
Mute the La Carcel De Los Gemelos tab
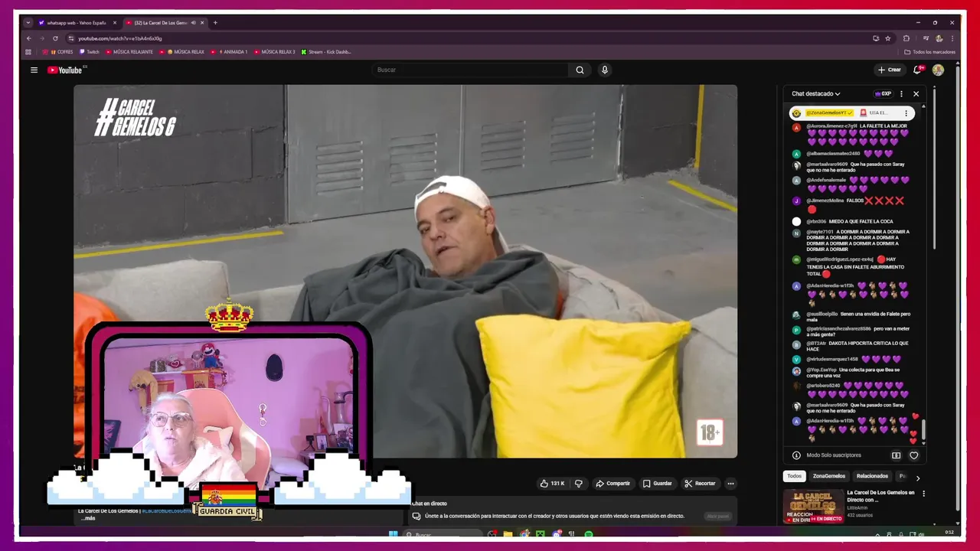click(193, 23)
